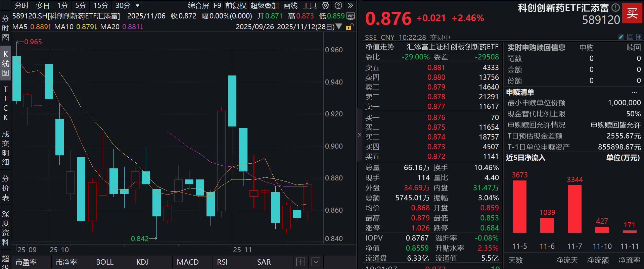
Task: Open 画线 drawing tools
Action: (290, 5)
